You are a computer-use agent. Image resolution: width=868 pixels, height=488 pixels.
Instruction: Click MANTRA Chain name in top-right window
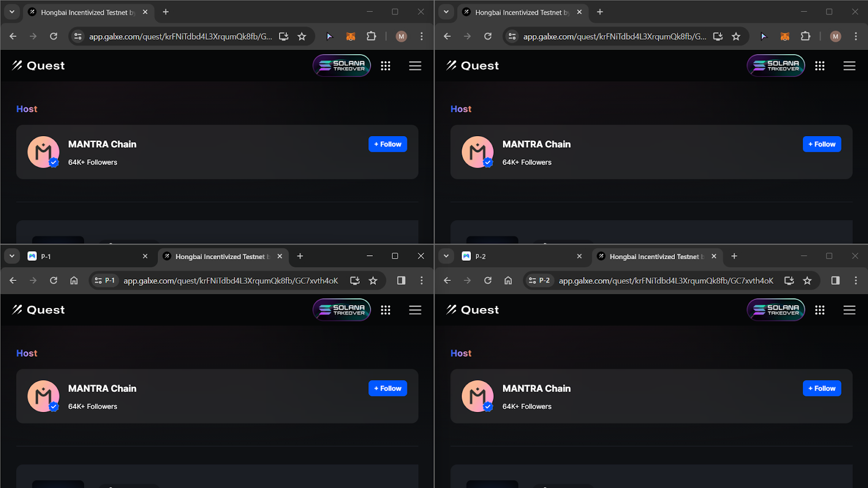tap(537, 144)
